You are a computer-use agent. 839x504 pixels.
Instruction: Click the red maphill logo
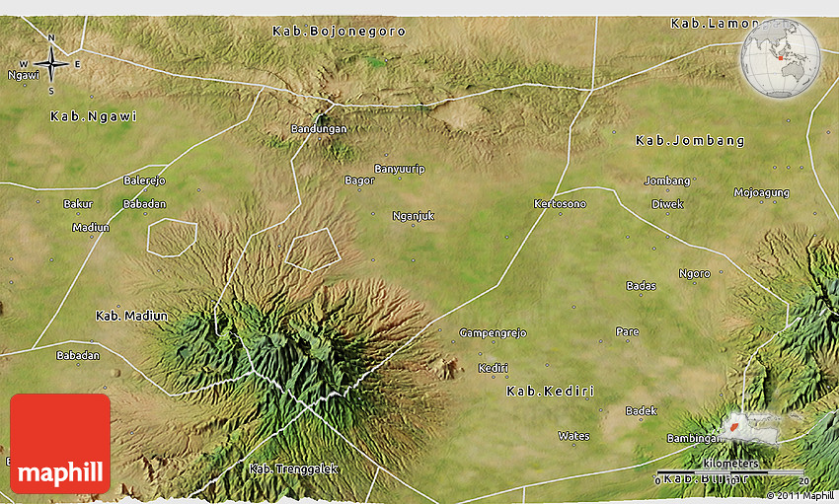click(x=60, y=444)
